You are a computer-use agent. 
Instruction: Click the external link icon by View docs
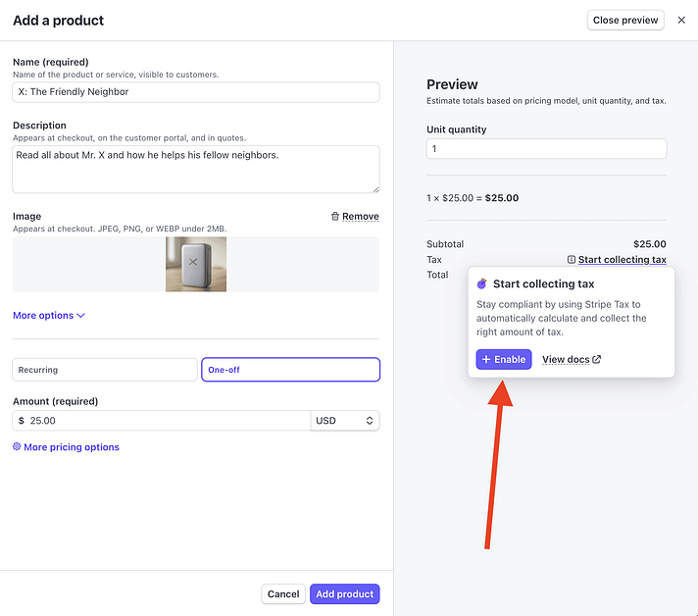[597, 360]
